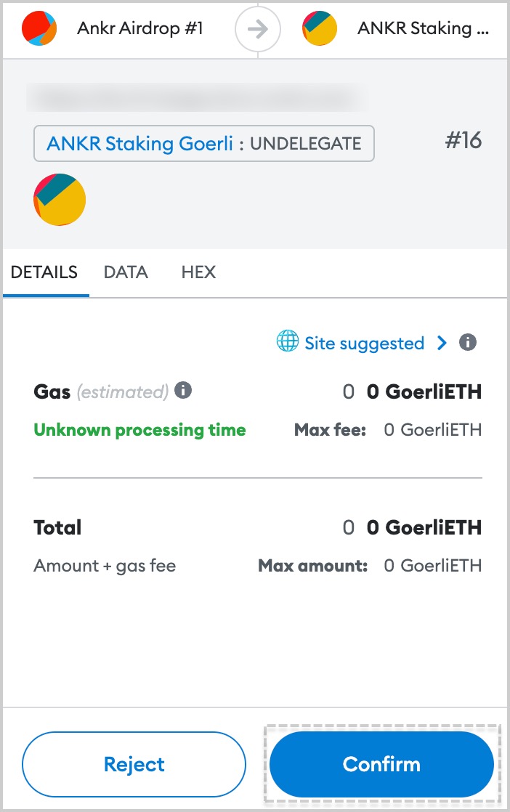
Task: Click the ANKR Staking Goerli : UNDELEGATE box
Action: coord(204,144)
